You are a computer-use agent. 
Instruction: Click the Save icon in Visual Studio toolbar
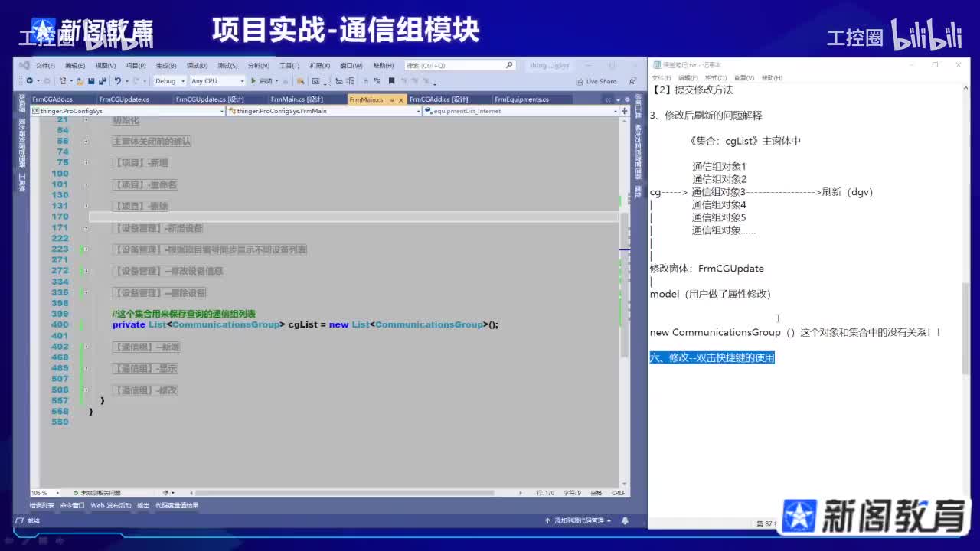point(91,81)
